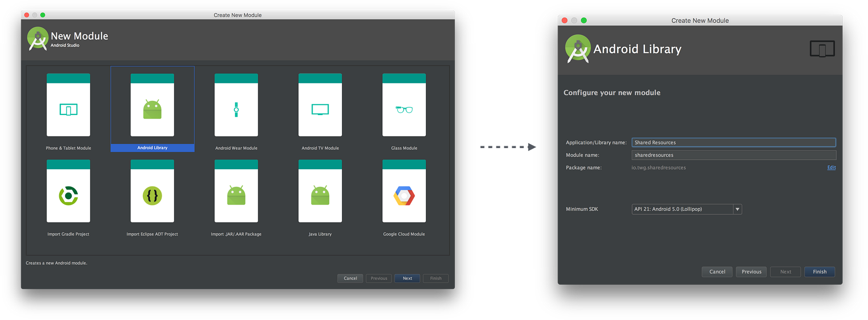Viewport: 868px width, 320px height.
Task: Select Import Gradle Project icon
Action: point(69,191)
